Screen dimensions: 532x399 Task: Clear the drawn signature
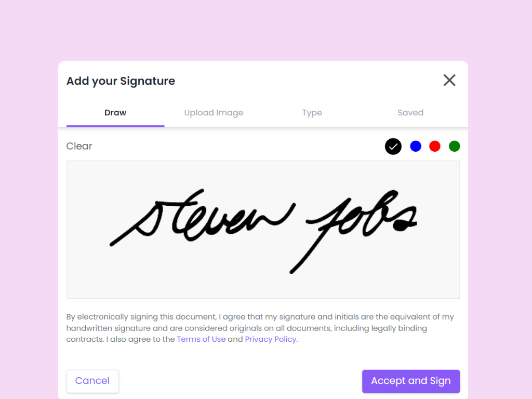79,146
